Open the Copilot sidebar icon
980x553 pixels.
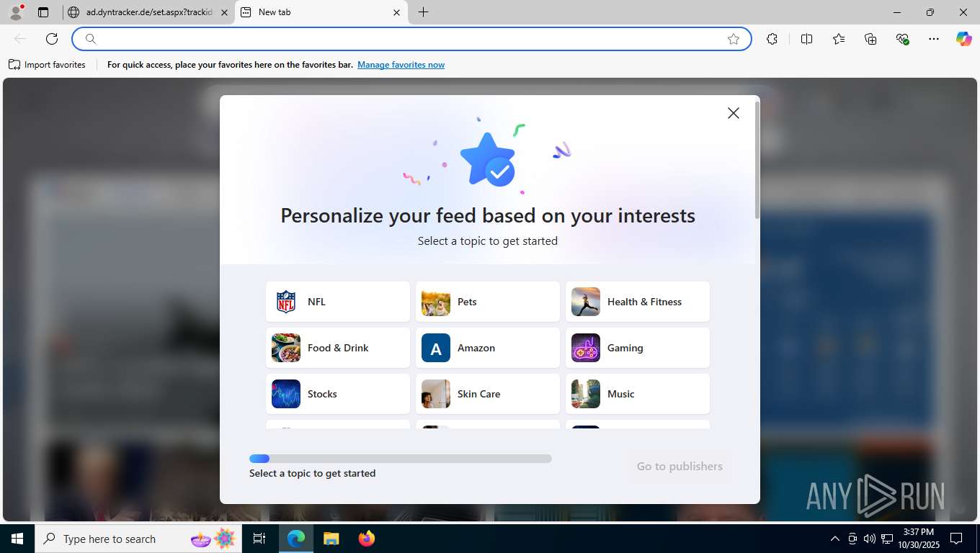tap(964, 39)
